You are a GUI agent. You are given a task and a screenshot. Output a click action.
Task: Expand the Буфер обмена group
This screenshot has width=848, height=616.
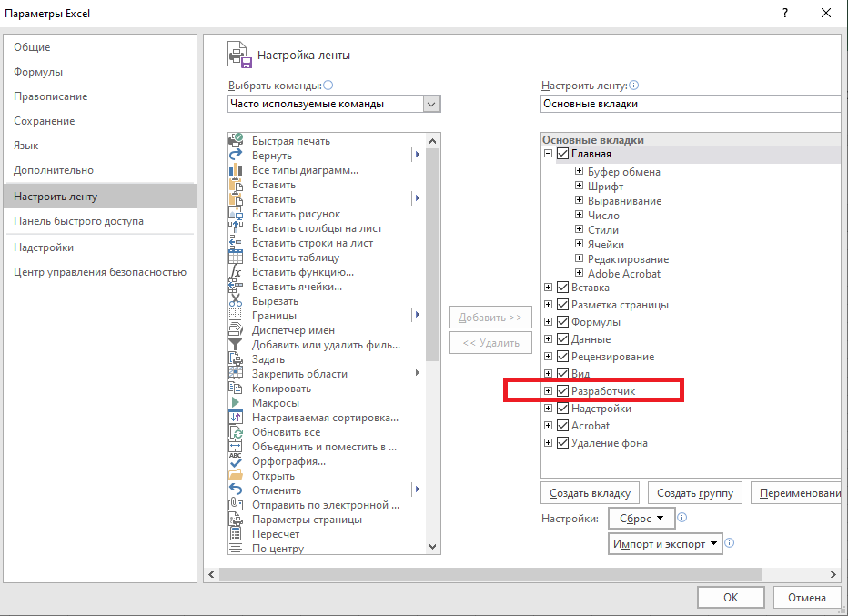pyautogui.click(x=579, y=171)
